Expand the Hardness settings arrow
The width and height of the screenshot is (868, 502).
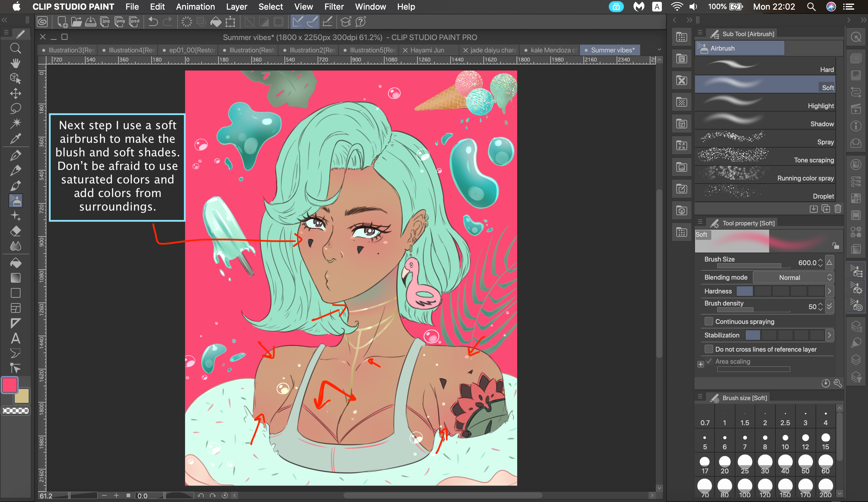829,291
